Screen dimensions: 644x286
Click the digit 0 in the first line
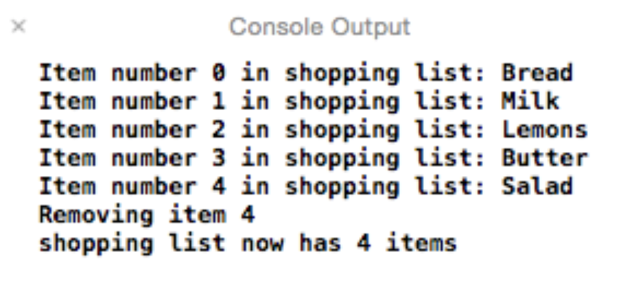click(219, 74)
